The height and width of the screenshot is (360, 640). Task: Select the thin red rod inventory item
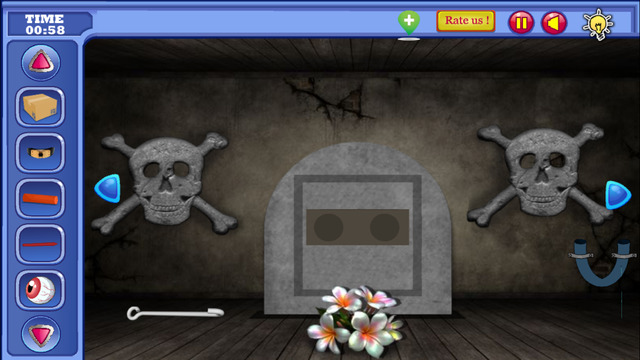(x=40, y=244)
